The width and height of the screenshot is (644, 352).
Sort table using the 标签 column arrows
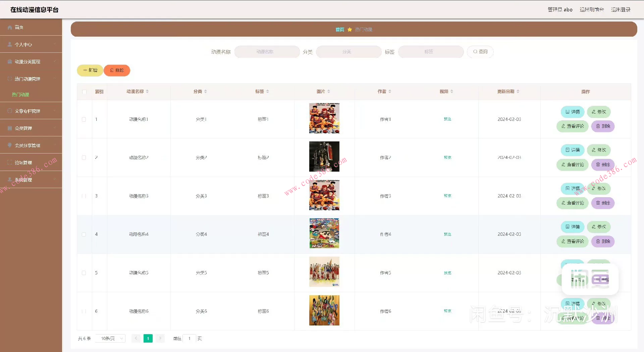tap(268, 91)
